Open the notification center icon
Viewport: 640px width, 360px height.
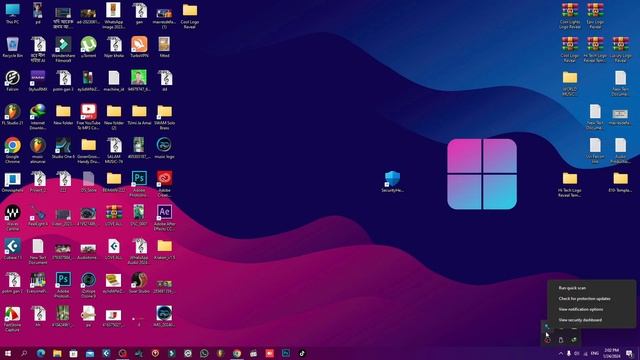click(629, 353)
